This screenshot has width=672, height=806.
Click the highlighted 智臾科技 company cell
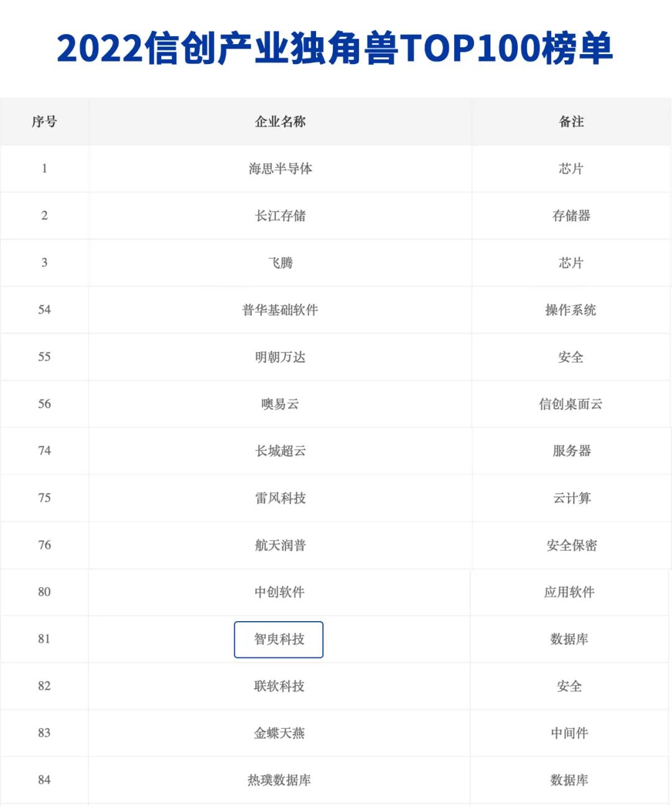[x=279, y=639]
